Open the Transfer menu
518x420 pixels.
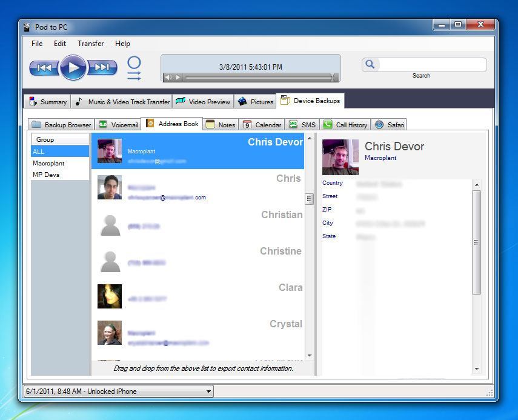[x=90, y=44]
